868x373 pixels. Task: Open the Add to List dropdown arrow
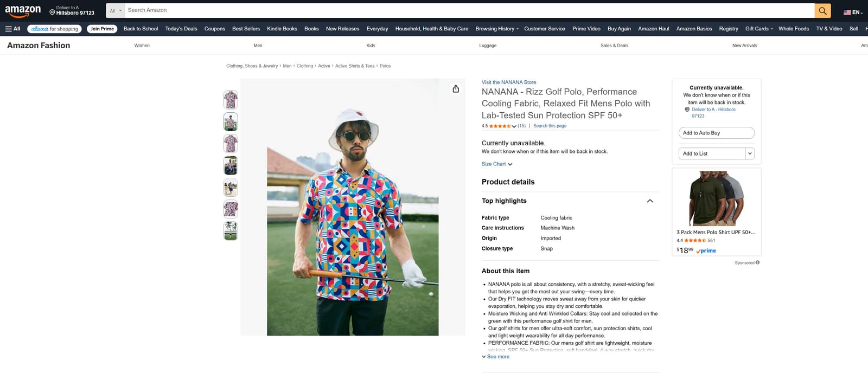click(750, 153)
